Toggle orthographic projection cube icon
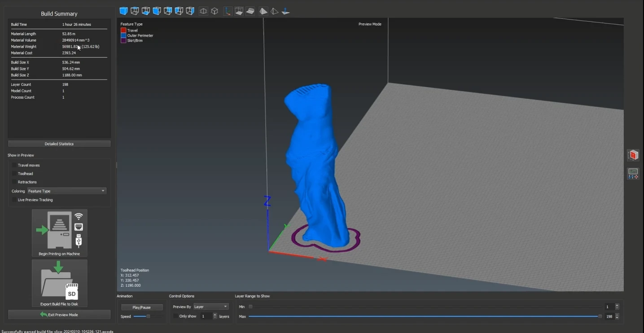This screenshot has height=333, width=644. (x=215, y=11)
